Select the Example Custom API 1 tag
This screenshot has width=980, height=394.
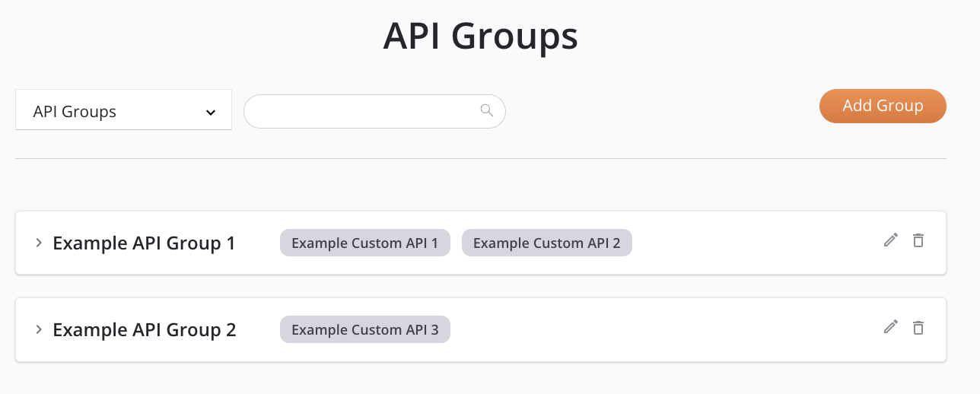coord(365,243)
